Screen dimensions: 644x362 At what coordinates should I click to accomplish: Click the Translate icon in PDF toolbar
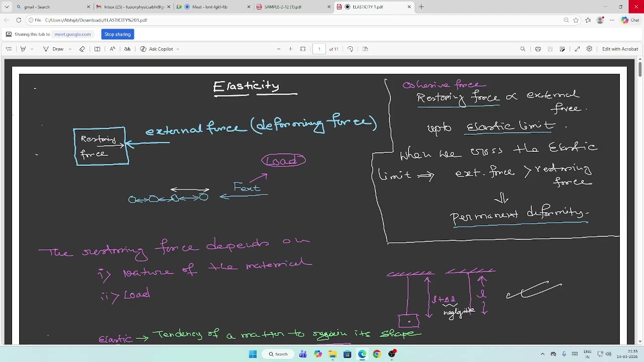click(x=127, y=49)
